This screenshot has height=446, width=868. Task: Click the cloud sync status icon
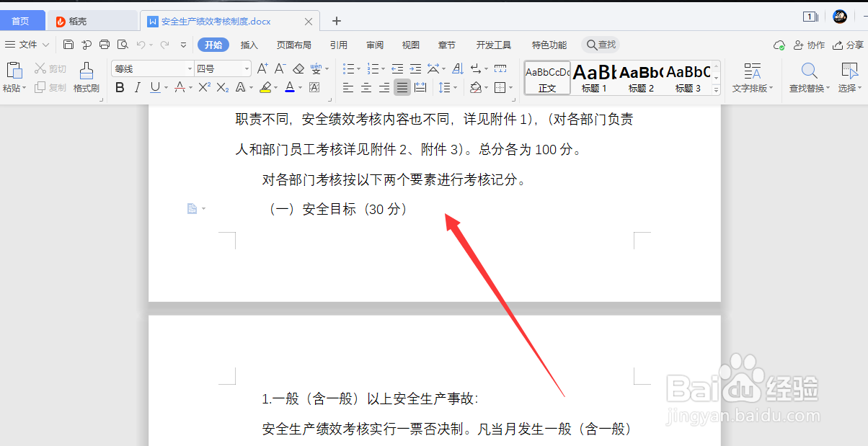click(x=779, y=45)
